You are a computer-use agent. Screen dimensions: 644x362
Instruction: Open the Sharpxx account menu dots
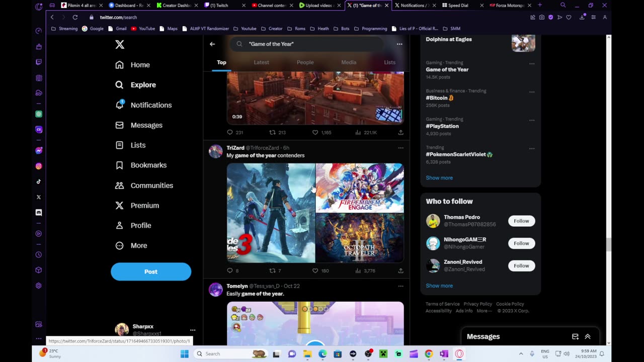point(193,330)
